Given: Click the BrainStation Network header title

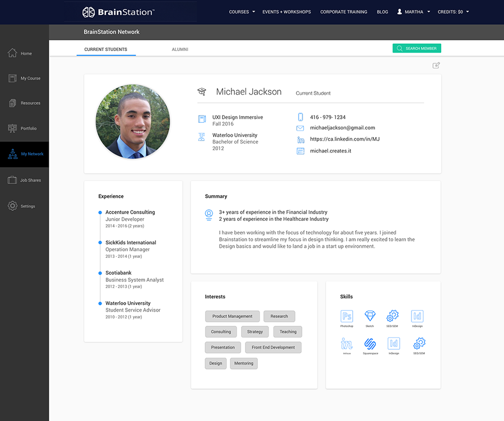Looking at the screenshot, I should [112, 32].
